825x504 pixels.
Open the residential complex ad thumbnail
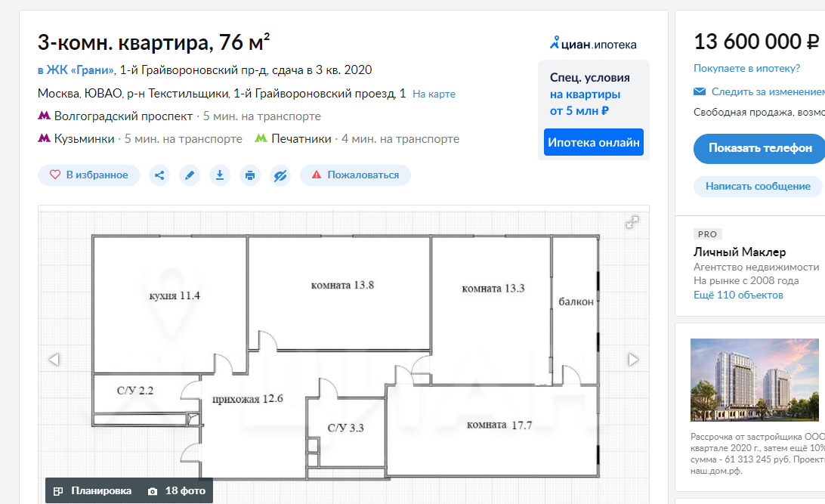[755, 380]
